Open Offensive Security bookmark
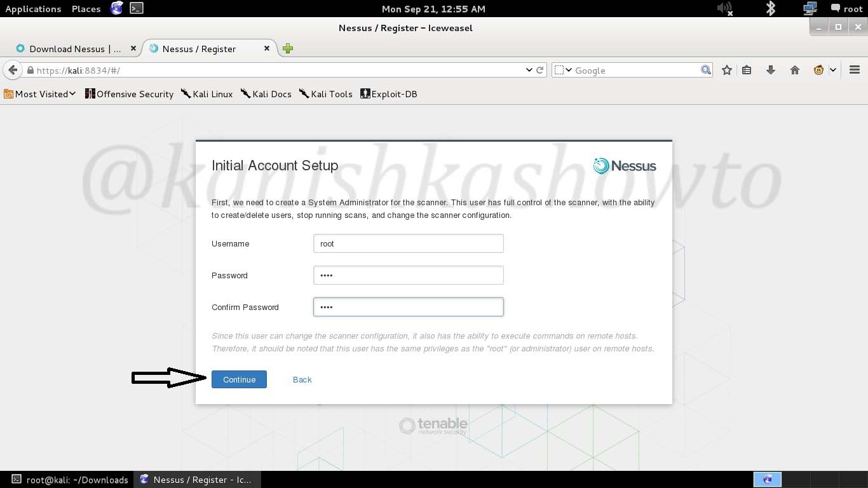The width and height of the screenshot is (868, 488). [130, 94]
